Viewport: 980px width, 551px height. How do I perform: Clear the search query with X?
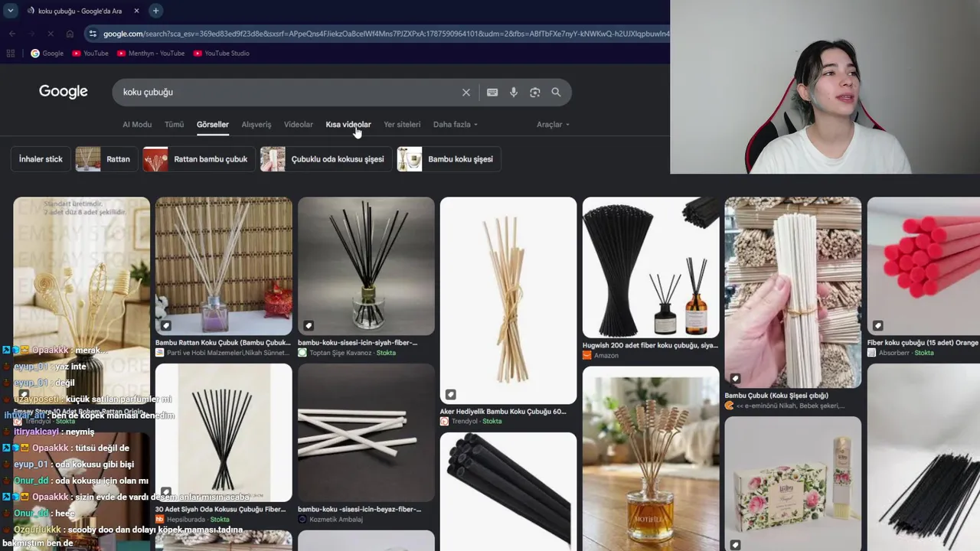click(x=465, y=93)
